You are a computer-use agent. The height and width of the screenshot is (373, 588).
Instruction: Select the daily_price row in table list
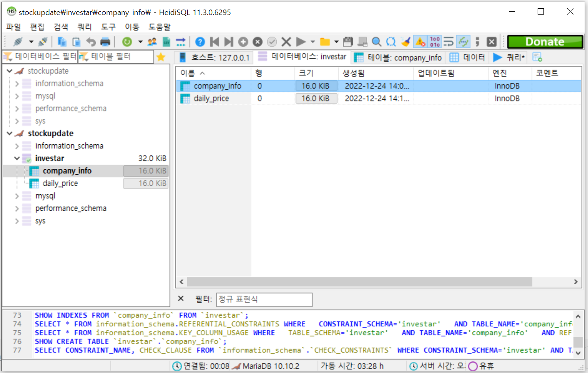click(378, 99)
